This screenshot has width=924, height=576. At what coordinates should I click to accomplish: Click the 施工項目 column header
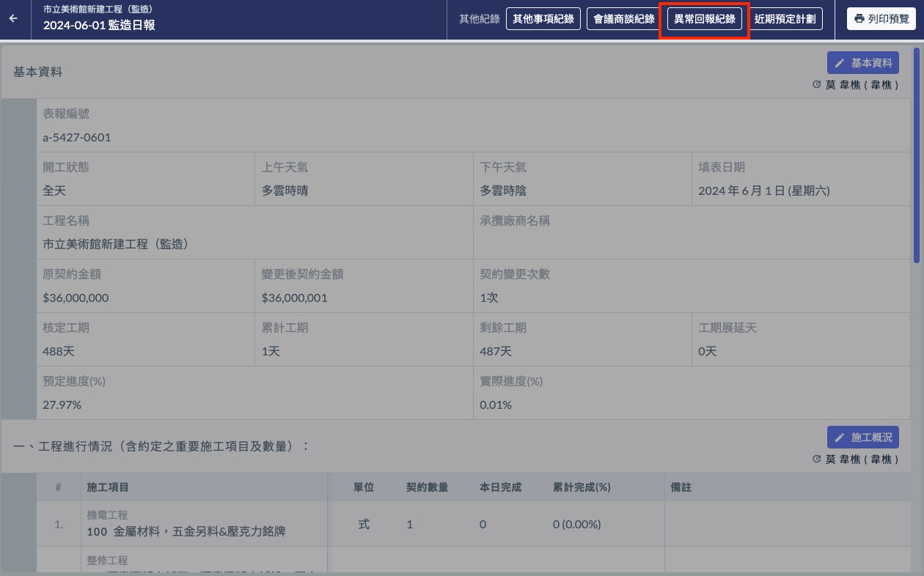pos(108,487)
